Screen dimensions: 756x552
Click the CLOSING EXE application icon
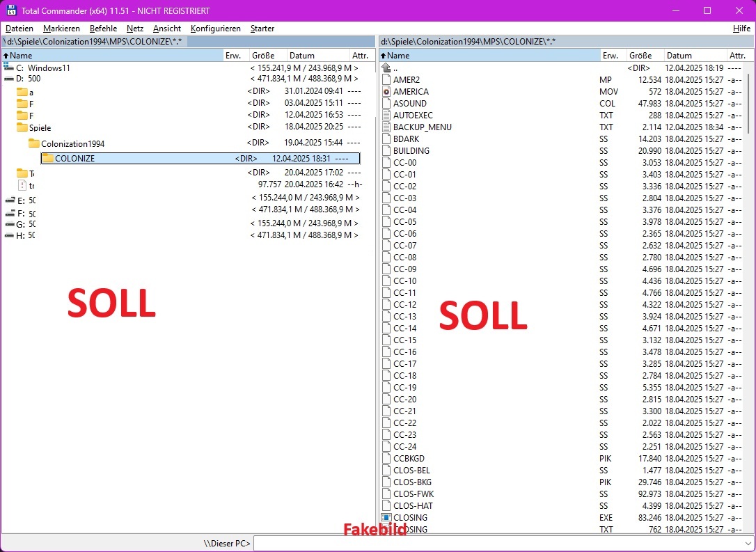[x=386, y=517]
